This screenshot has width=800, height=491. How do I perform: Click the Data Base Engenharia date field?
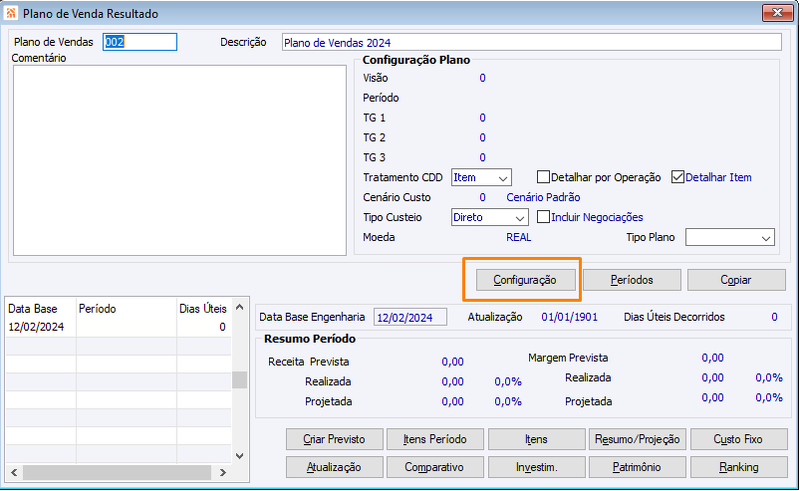tap(410, 317)
